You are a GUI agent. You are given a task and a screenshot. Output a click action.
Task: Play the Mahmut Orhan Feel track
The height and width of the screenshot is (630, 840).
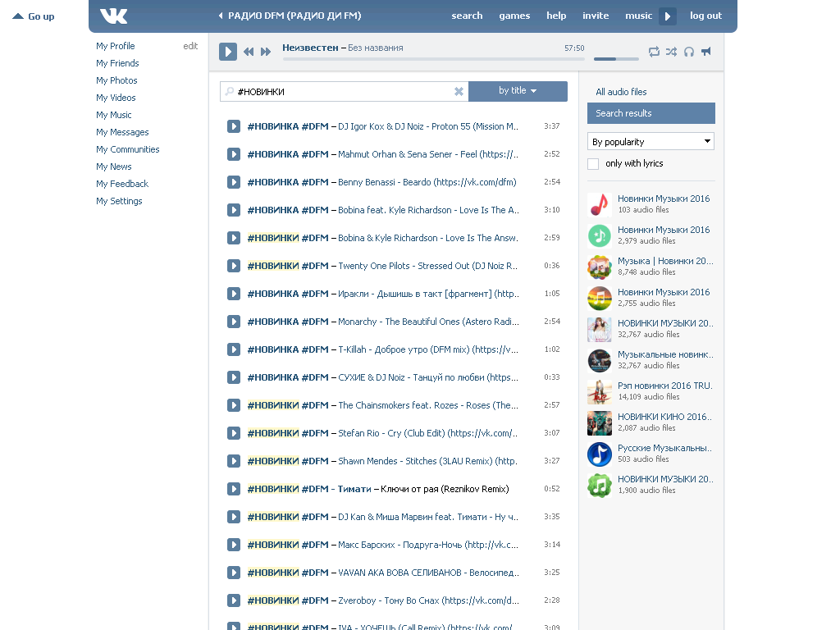coord(234,154)
